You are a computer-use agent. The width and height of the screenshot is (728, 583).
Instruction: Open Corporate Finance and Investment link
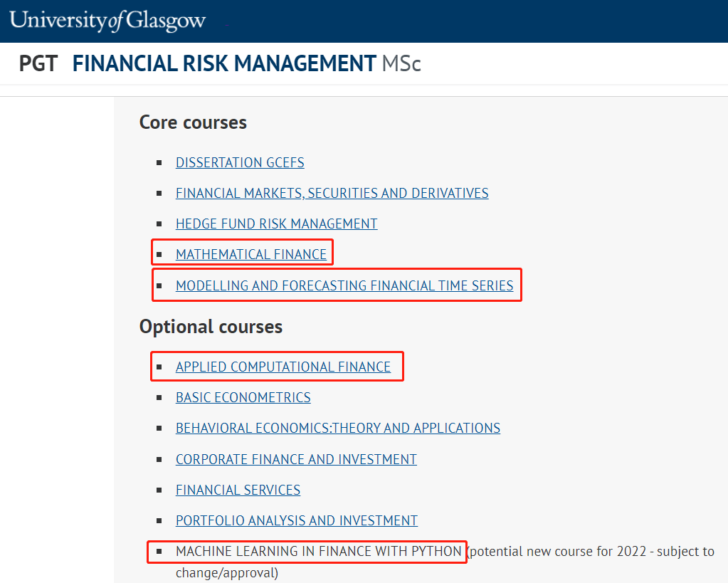coord(296,459)
